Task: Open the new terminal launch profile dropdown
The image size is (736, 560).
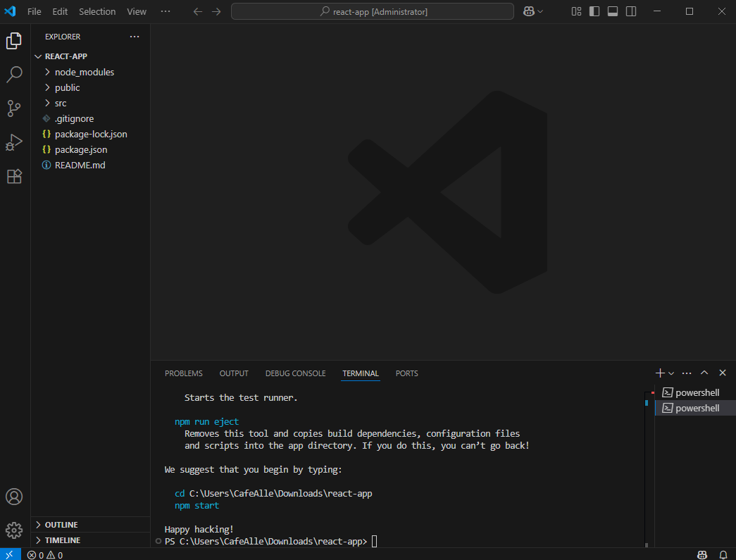Action: pos(671,373)
